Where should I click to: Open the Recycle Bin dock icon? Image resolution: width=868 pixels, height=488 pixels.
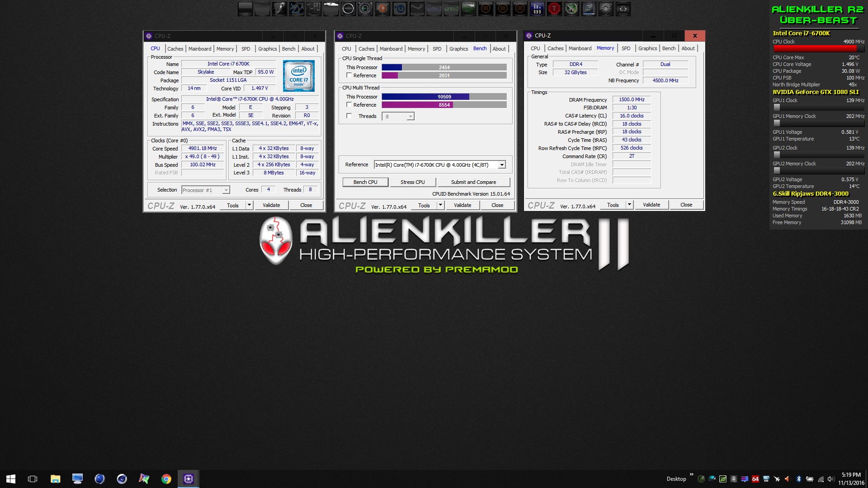623,9
